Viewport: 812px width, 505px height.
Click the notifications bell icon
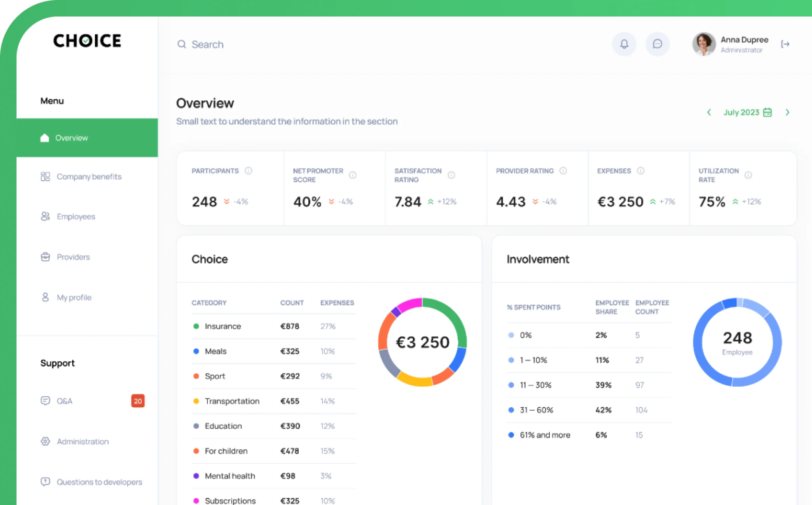(x=624, y=44)
